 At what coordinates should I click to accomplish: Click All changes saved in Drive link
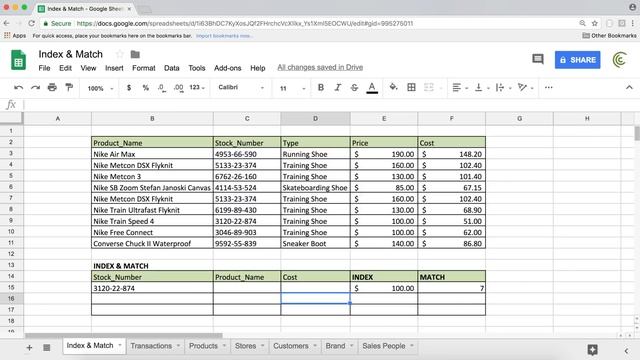tap(320, 67)
